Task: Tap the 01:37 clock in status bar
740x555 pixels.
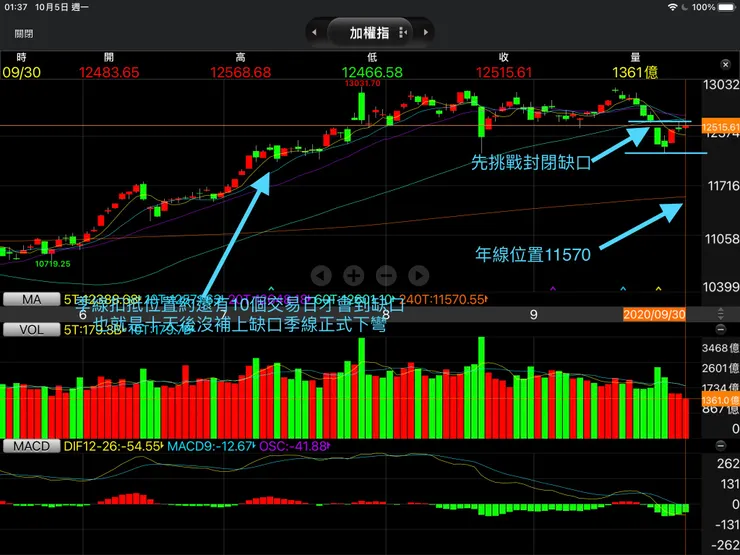Action: [x=16, y=7]
